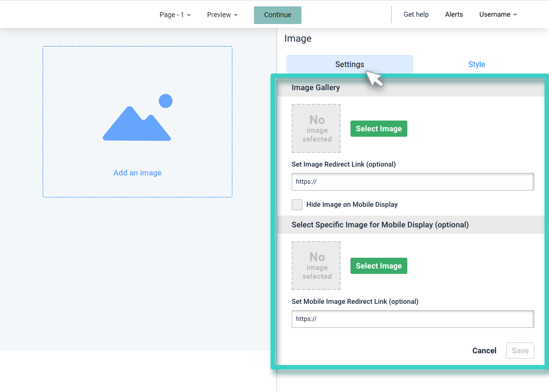Focus the Set Mobile Image Redirect Link field
Viewport: 549px width, 392px height.
413,319
